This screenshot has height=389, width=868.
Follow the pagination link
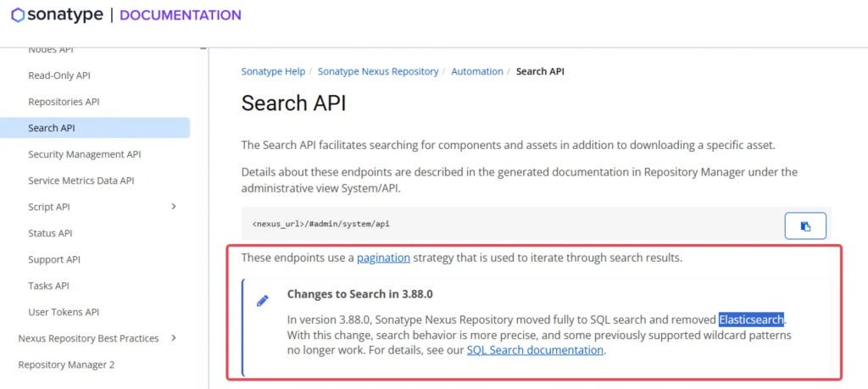click(384, 258)
